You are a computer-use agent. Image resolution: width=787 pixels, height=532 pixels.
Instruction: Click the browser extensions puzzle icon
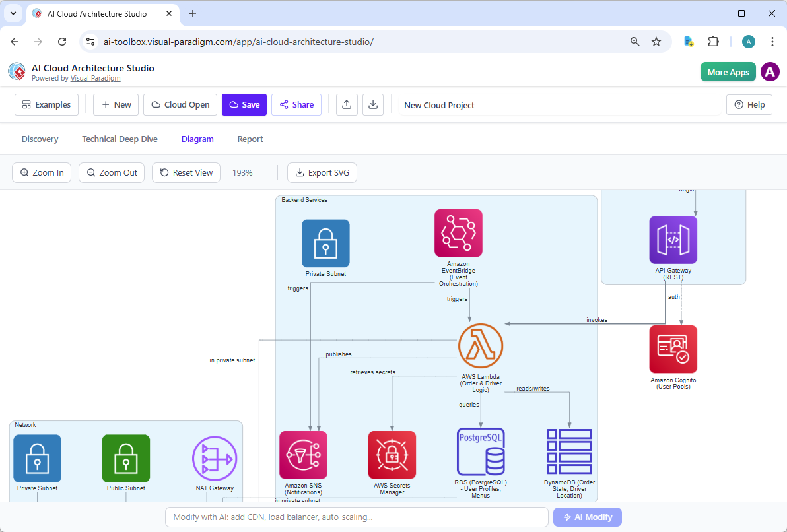714,41
